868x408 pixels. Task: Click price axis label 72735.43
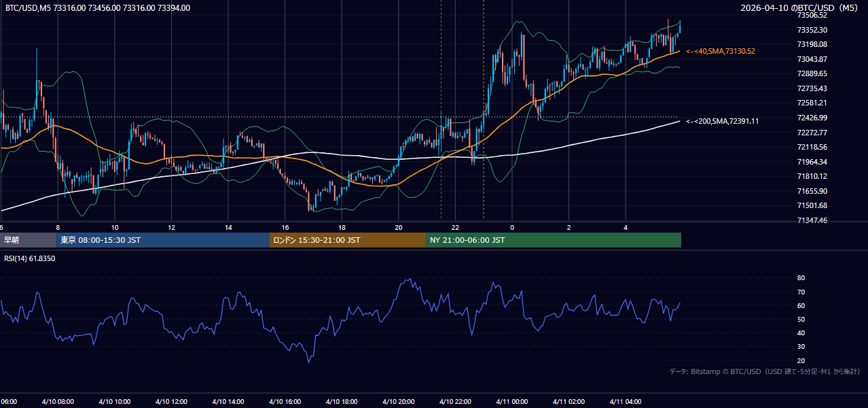812,88
